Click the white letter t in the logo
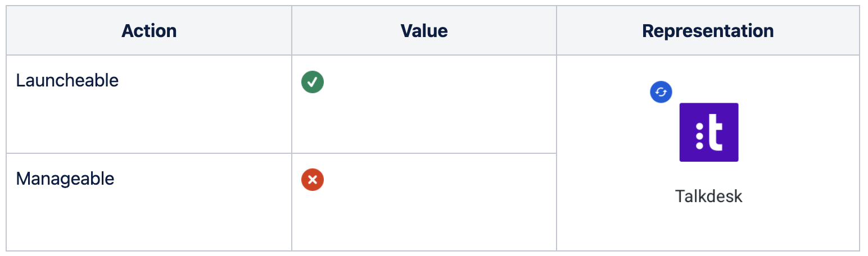Screen dimensions: 868x256 [715, 132]
